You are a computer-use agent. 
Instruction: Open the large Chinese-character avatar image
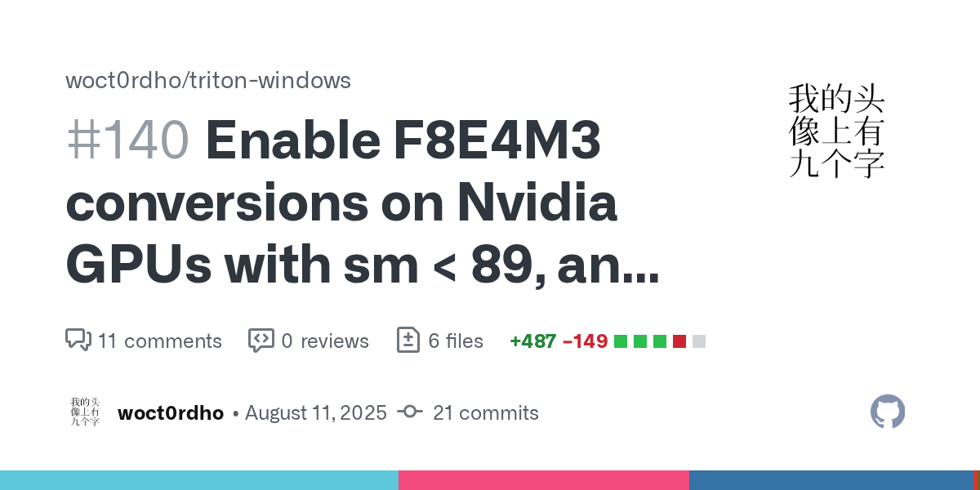(x=837, y=131)
